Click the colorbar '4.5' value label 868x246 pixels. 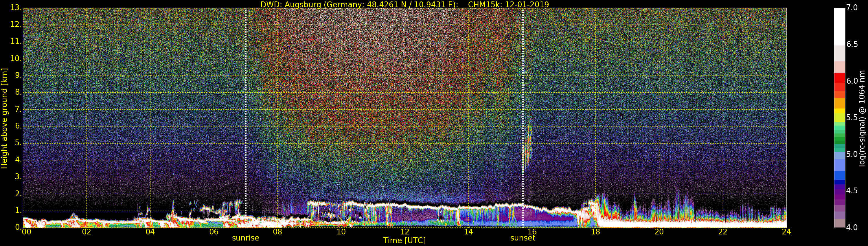[x=852, y=191]
